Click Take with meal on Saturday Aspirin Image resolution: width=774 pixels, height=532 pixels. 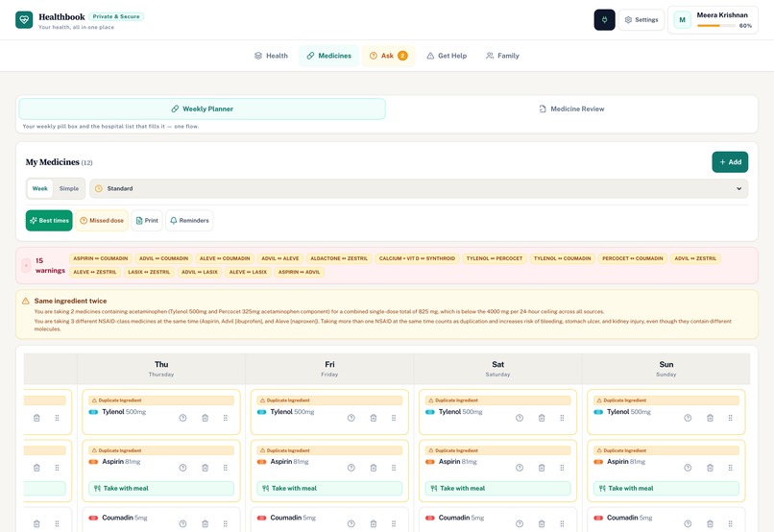coord(497,489)
